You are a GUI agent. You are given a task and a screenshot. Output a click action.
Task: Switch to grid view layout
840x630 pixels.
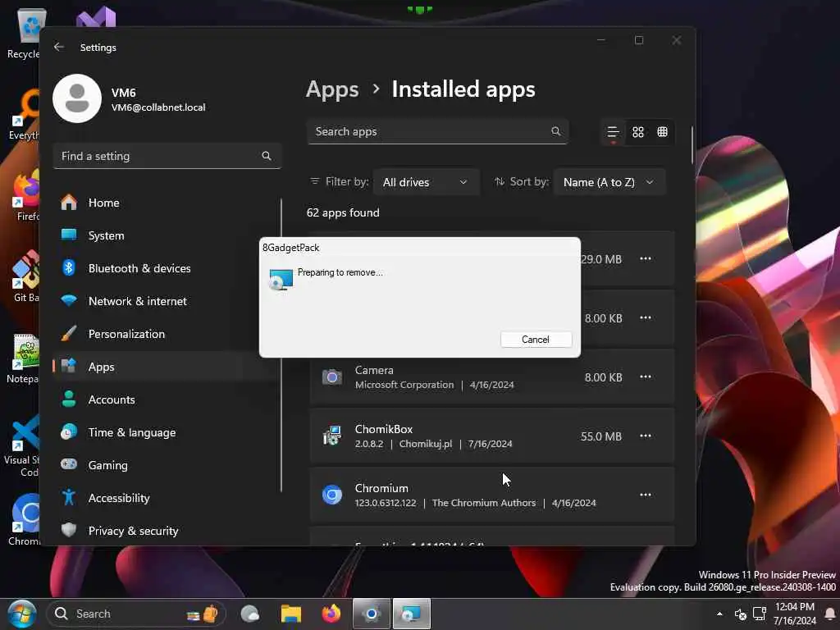click(638, 132)
